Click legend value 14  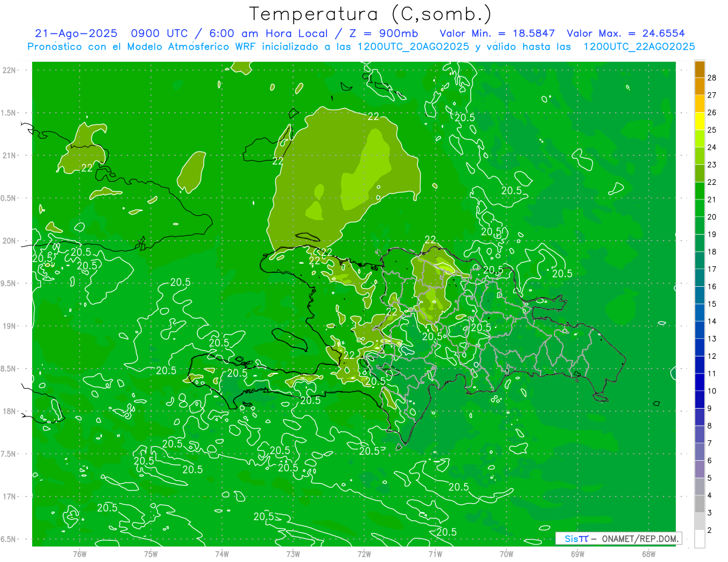[712, 321]
